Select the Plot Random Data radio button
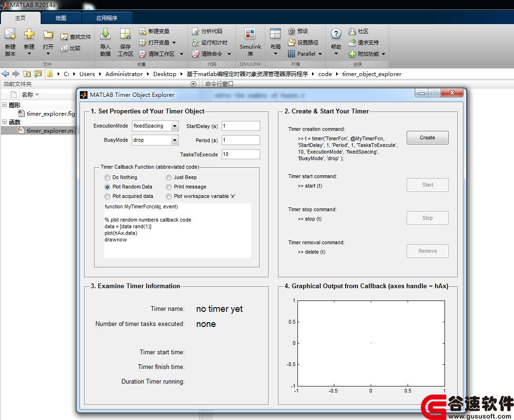514x420 pixels. 107,187
